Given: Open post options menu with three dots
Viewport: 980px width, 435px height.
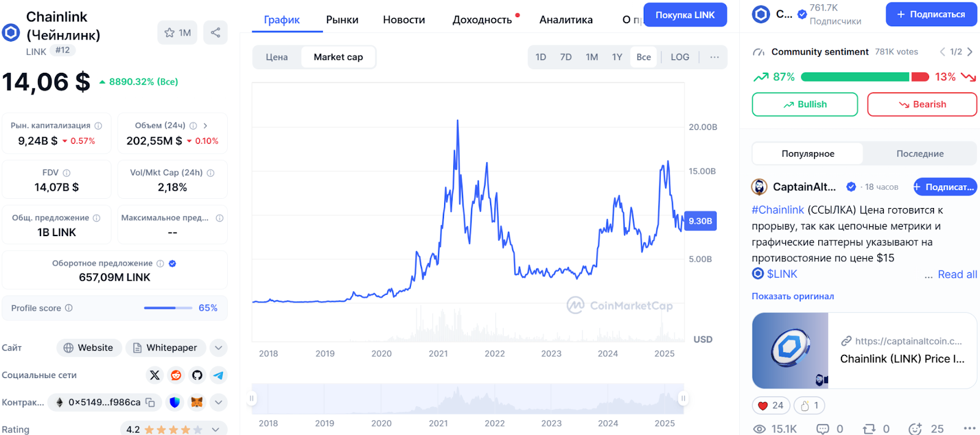Looking at the screenshot, I should tap(969, 428).
